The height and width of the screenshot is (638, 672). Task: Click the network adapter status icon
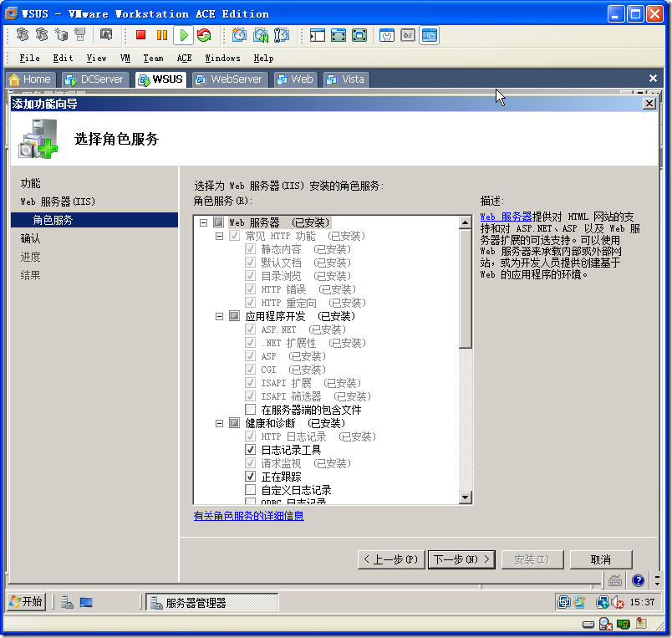[x=624, y=624]
